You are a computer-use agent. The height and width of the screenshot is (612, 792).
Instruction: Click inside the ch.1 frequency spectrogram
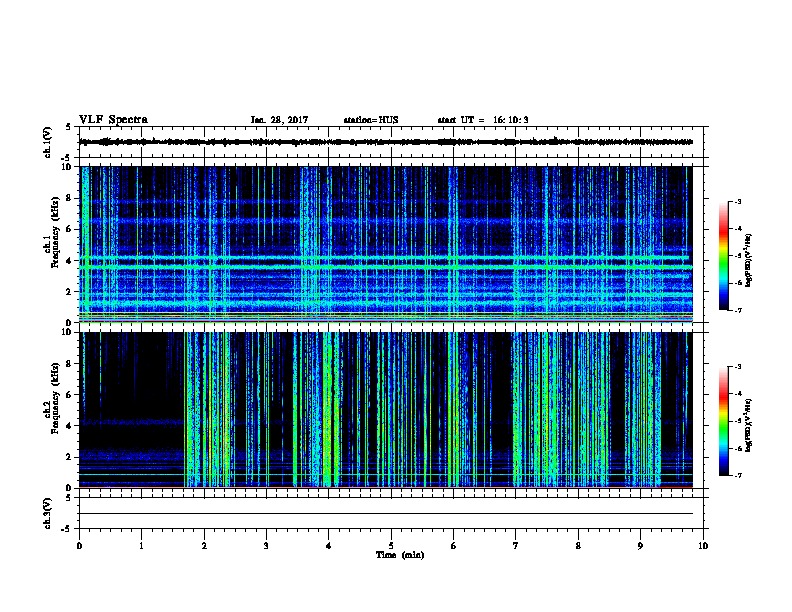point(386,244)
